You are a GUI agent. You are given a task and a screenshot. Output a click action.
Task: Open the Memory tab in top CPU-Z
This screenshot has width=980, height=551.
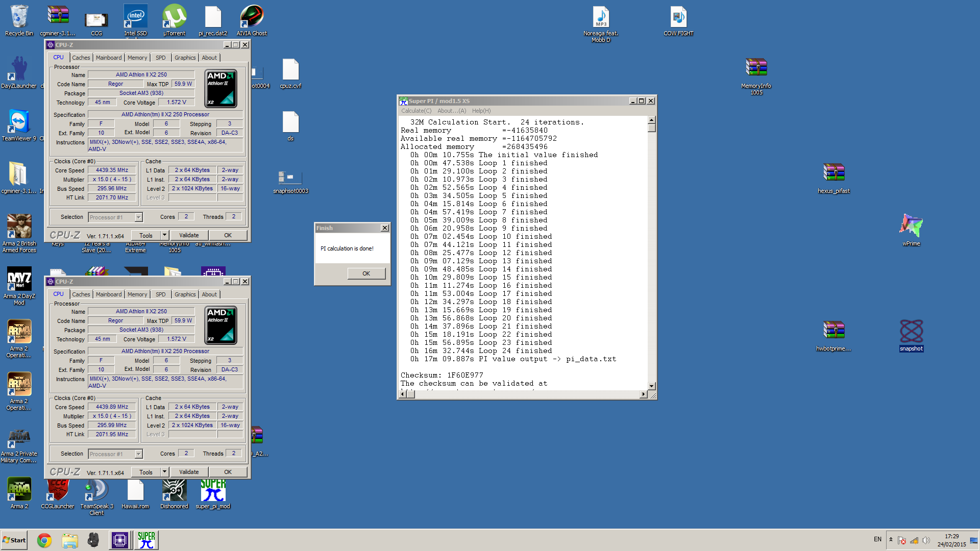click(137, 58)
